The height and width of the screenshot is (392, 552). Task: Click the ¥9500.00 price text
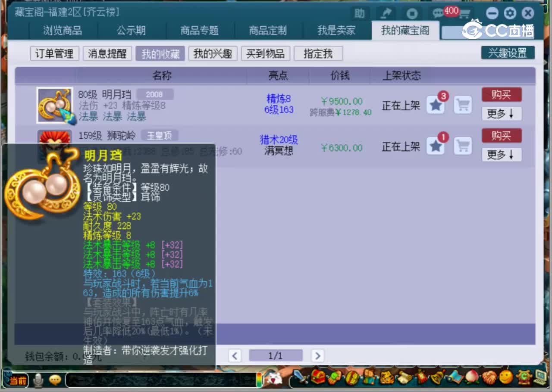pos(342,101)
